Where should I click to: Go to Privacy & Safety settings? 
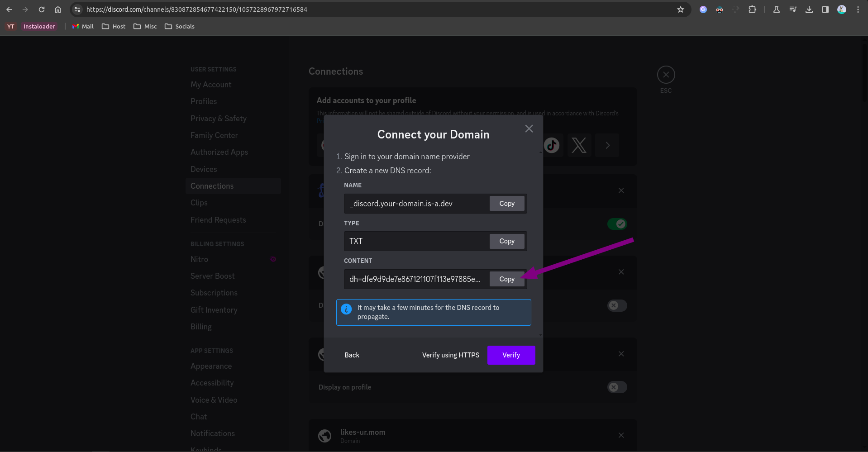(219, 119)
